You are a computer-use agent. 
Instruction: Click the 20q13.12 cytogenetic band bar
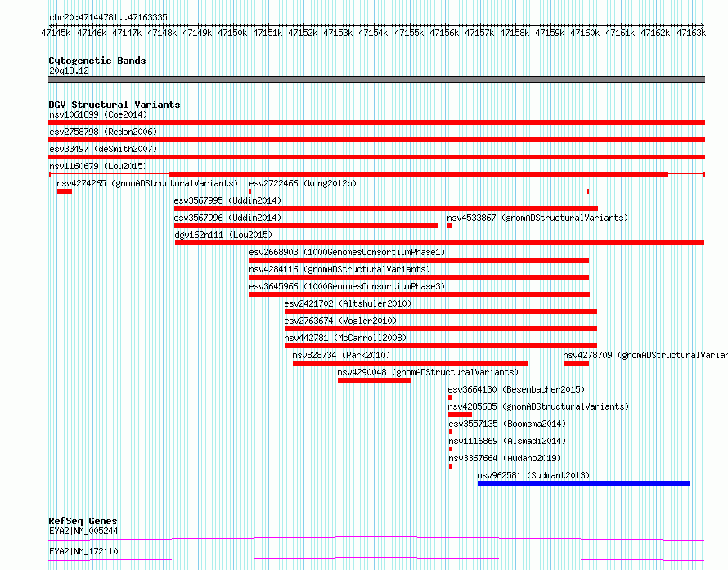coord(376,79)
